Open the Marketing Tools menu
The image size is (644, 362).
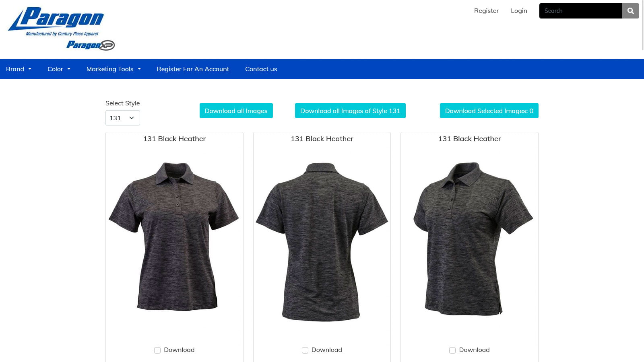[x=114, y=69]
